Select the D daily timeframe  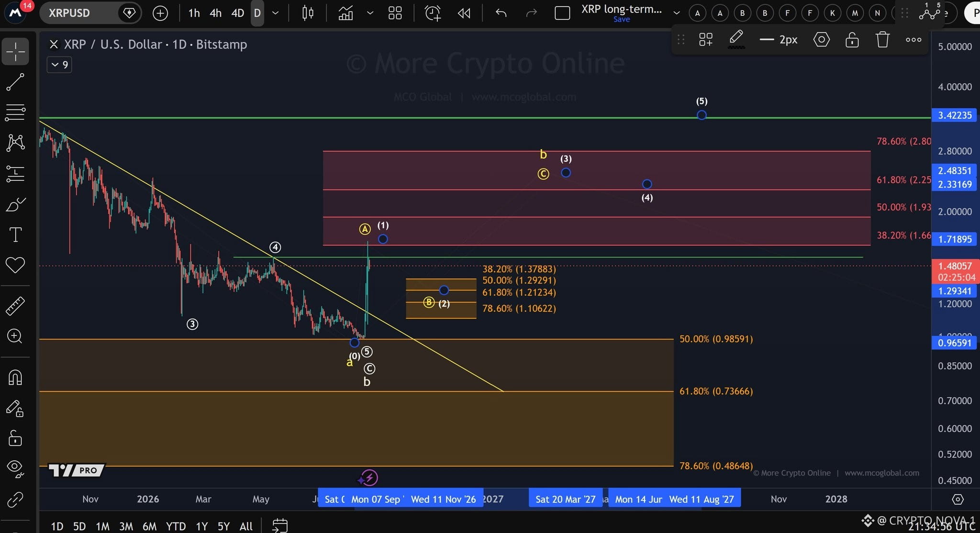[x=257, y=13]
